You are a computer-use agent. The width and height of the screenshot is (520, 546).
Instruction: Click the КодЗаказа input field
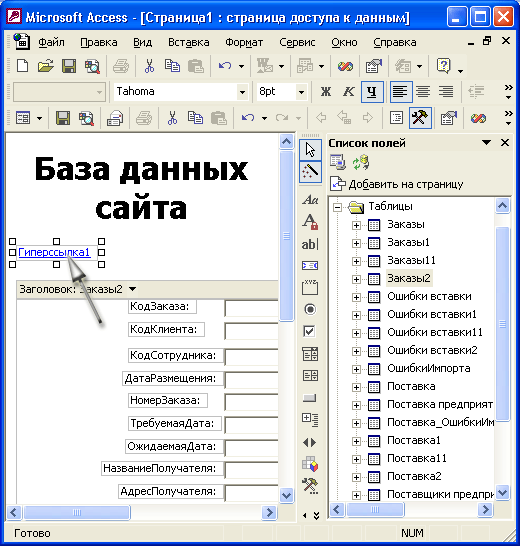251,309
